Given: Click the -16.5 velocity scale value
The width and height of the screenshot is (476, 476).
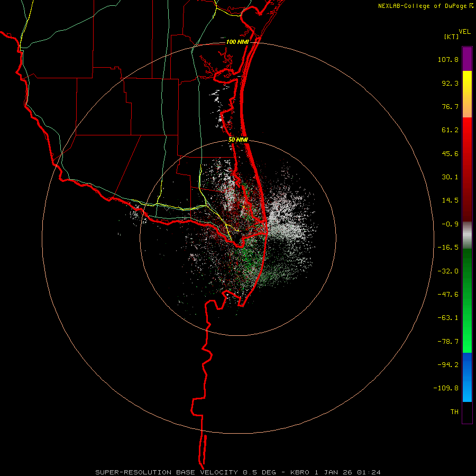Looking at the screenshot, I should 448,248.
